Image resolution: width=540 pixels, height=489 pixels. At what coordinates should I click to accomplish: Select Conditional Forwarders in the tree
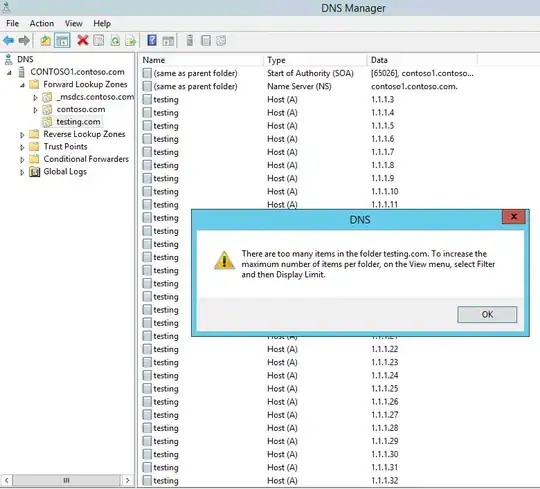(86, 159)
